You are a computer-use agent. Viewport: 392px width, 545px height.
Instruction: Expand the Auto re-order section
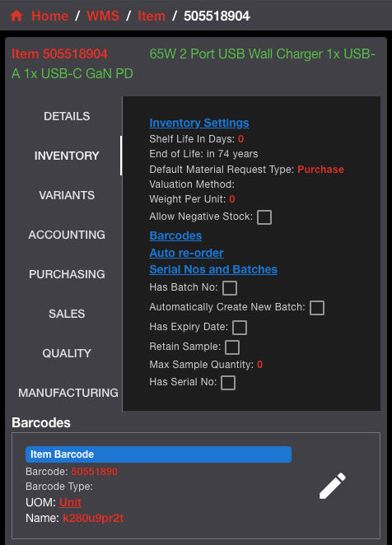point(186,253)
